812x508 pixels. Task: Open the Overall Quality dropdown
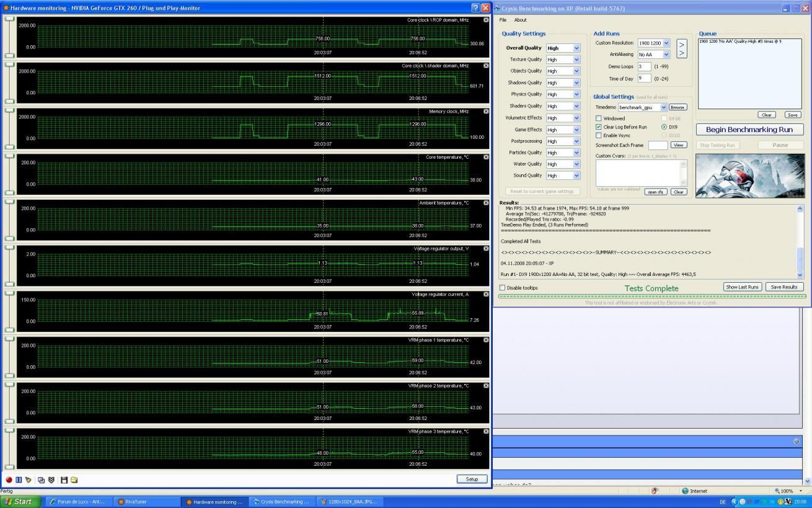click(576, 48)
